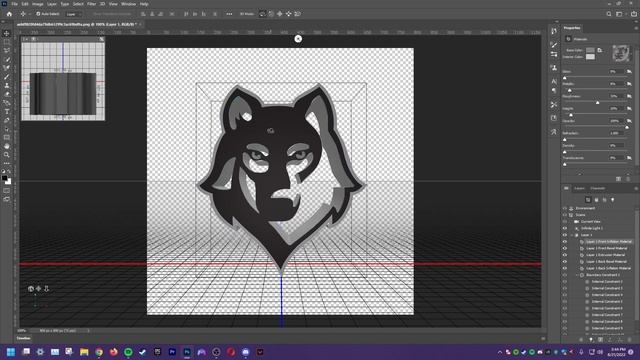
Task: Toggle visibility of Layer 1 Front Inflation Material
Action: [565, 242]
